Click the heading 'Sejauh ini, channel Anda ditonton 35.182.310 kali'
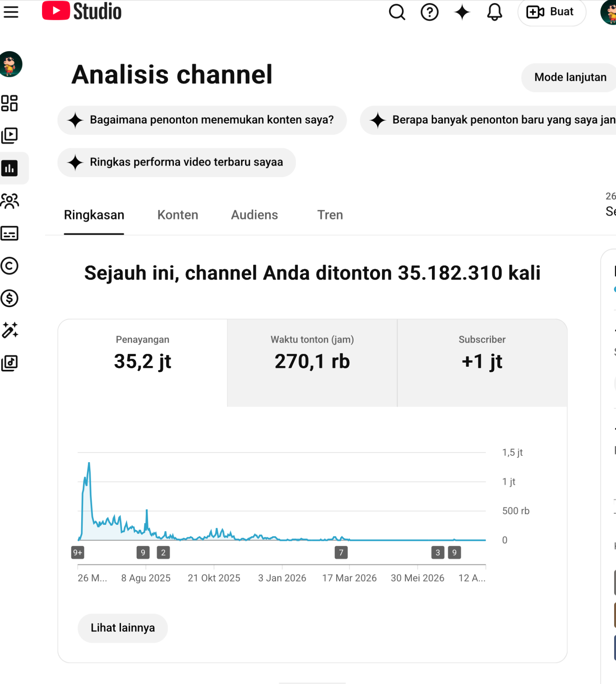616x684 pixels. (x=312, y=273)
